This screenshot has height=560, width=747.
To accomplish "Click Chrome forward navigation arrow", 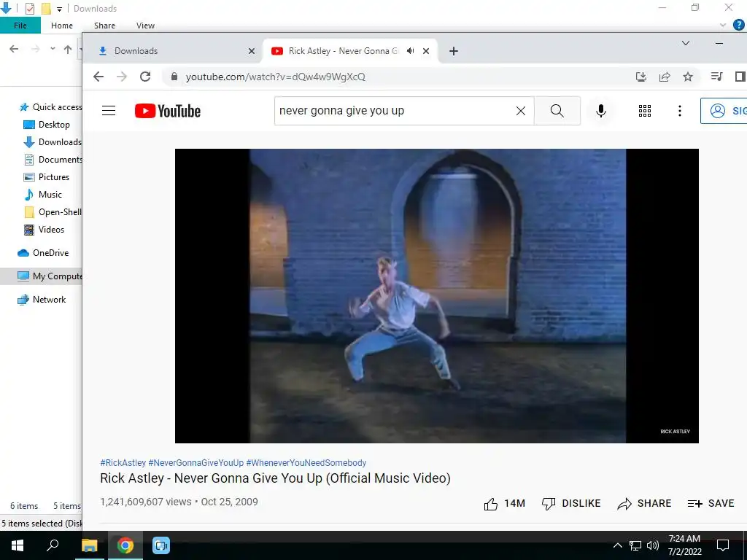I will click(x=122, y=77).
